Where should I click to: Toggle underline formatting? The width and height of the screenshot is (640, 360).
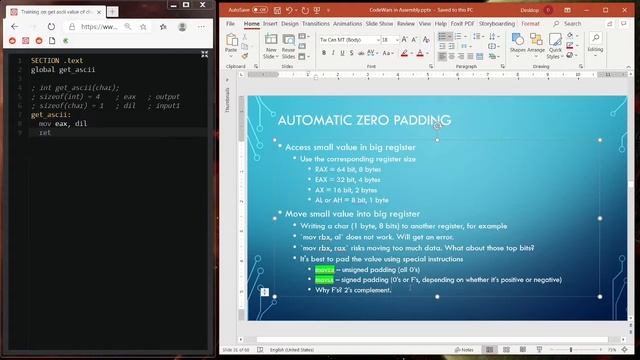coord(342,53)
